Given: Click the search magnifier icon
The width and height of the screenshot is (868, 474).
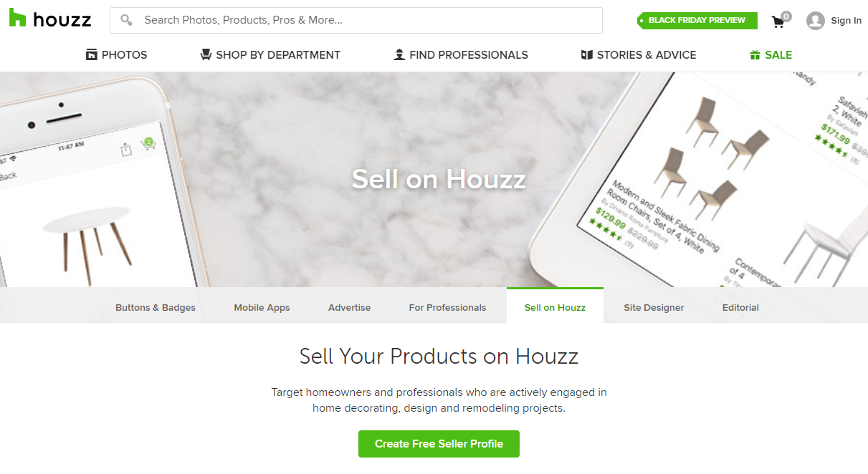Looking at the screenshot, I should pyautogui.click(x=127, y=20).
